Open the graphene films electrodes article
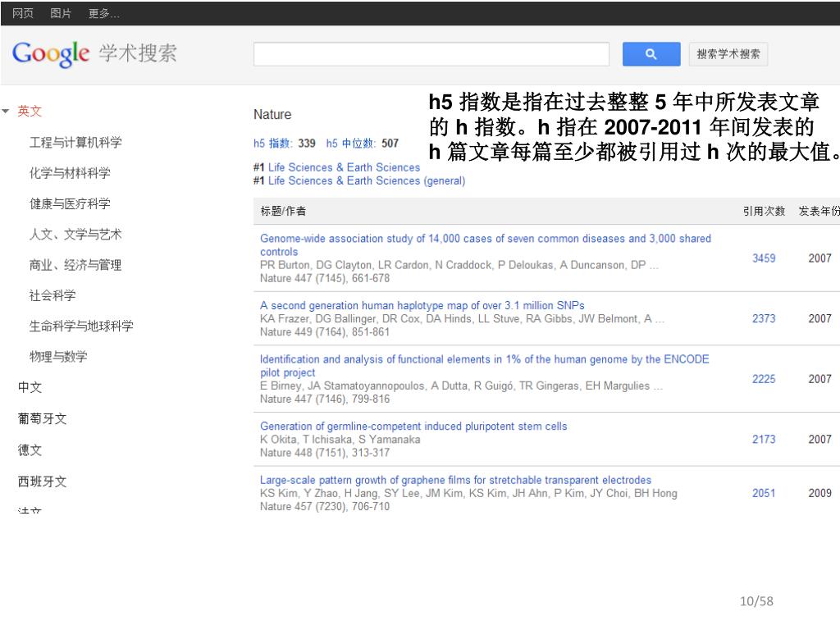Screen dimensions: 840x630 [455, 480]
